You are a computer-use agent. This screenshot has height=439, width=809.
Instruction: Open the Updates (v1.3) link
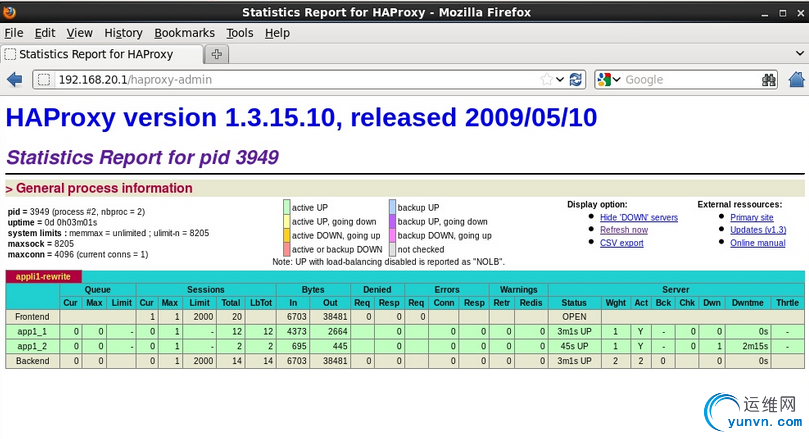coord(758,230)
